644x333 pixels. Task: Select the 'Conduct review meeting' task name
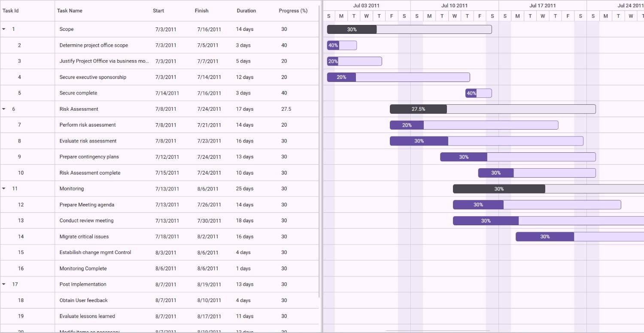(87, 221)
